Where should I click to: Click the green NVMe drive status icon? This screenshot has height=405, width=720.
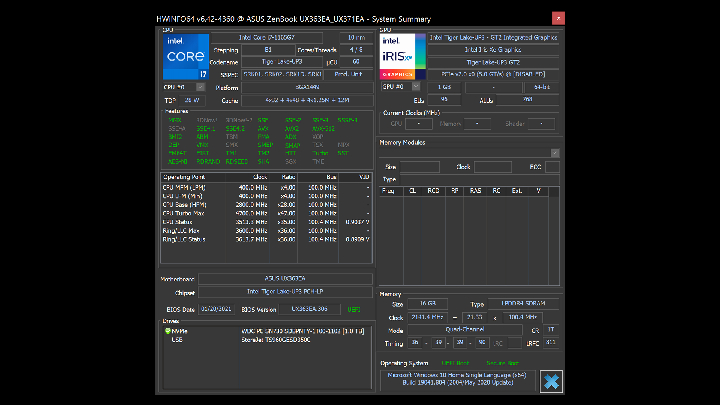click(x=168, y=330)
